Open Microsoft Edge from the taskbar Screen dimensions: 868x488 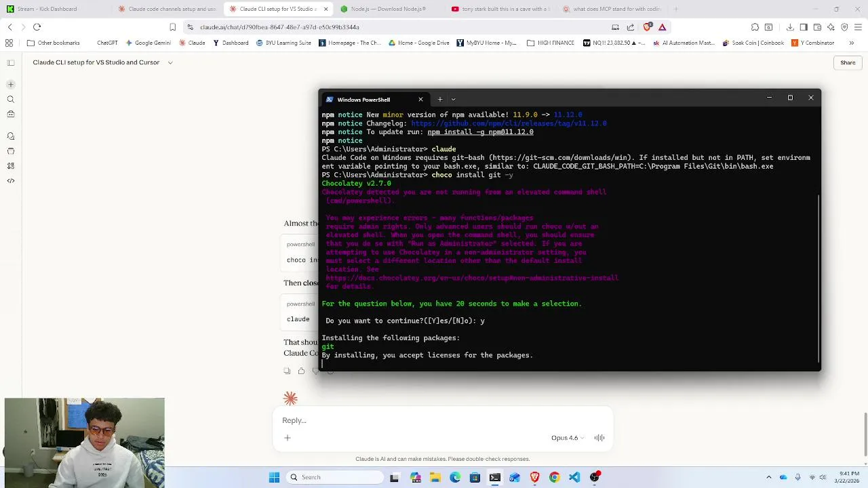click(x=455, y=477)
